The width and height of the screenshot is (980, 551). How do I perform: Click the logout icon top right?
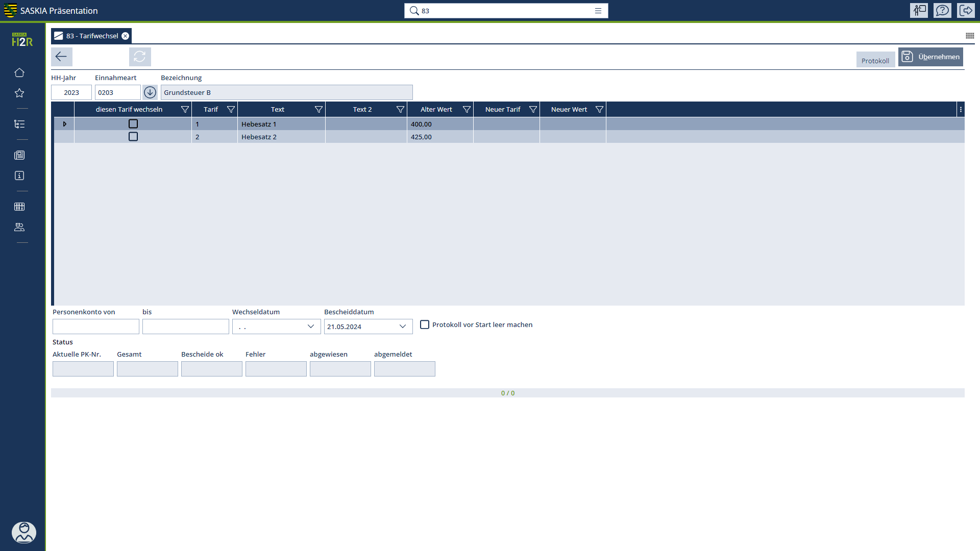(x=966, y=10)
